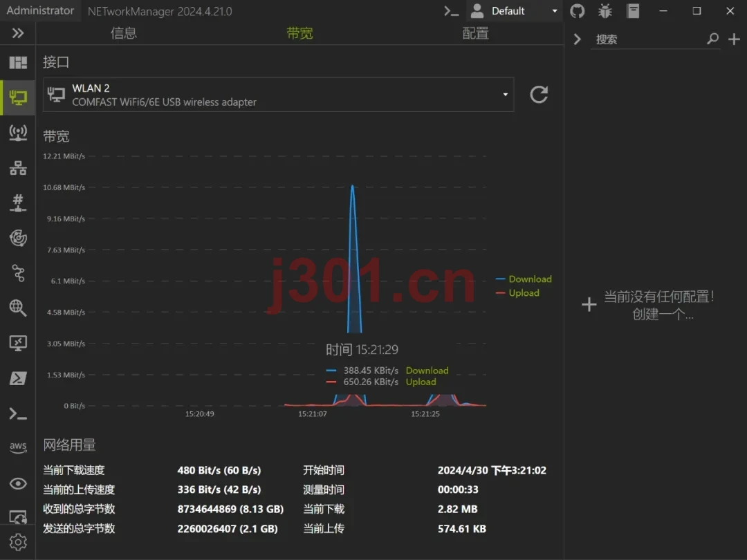Select the 336 Bit/s upload speed value
This screenshot has height=560, width=747.
(x=219, y=489)
